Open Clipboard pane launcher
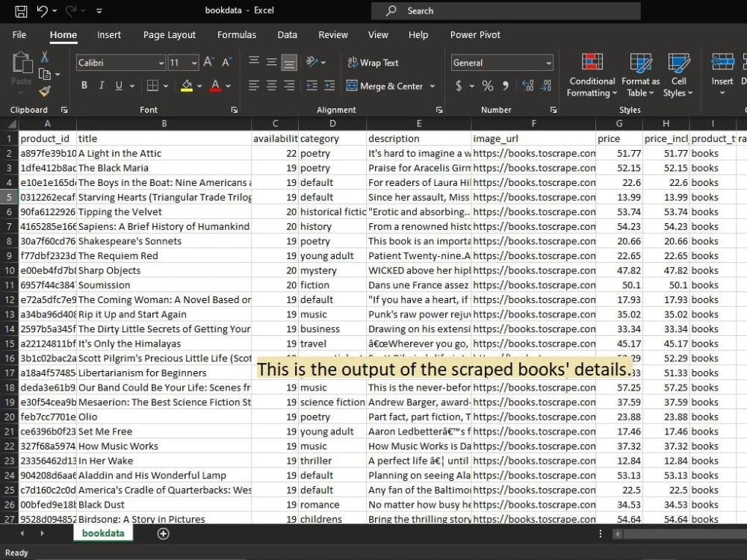This screenshot has height=560, width=747. pos(64,110)
